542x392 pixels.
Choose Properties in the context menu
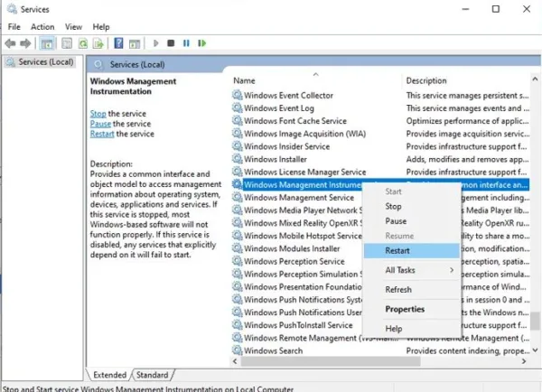(x=411, y=309)
